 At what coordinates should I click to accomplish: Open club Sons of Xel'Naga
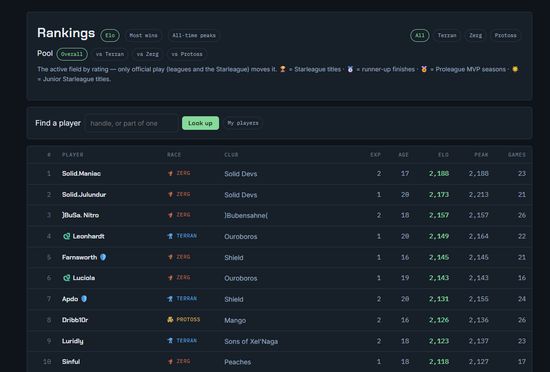pos(251,341)
